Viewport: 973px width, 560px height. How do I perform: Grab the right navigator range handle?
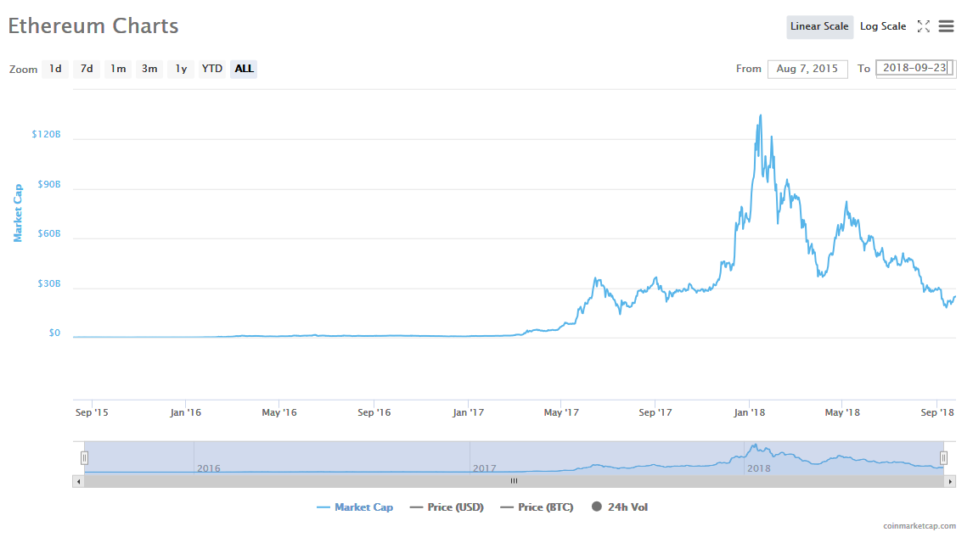coord(943,458)
